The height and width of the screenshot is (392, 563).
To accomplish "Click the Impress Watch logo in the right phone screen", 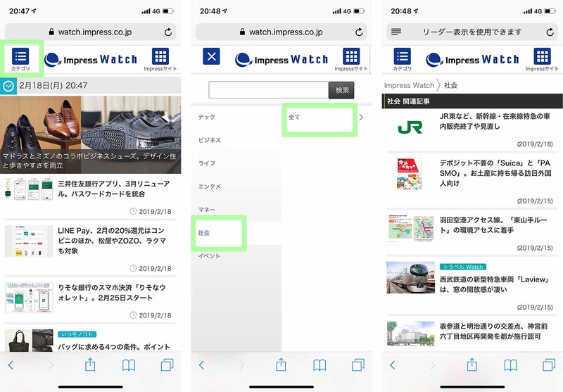I will click(x=472, y=60).
